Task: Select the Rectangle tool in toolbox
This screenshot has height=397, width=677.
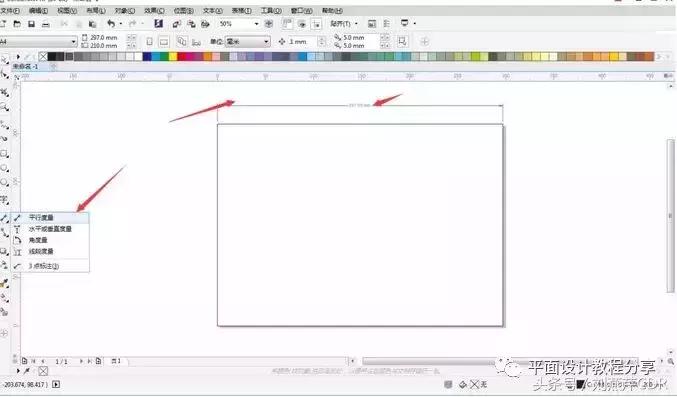Action: coord(4,154)
